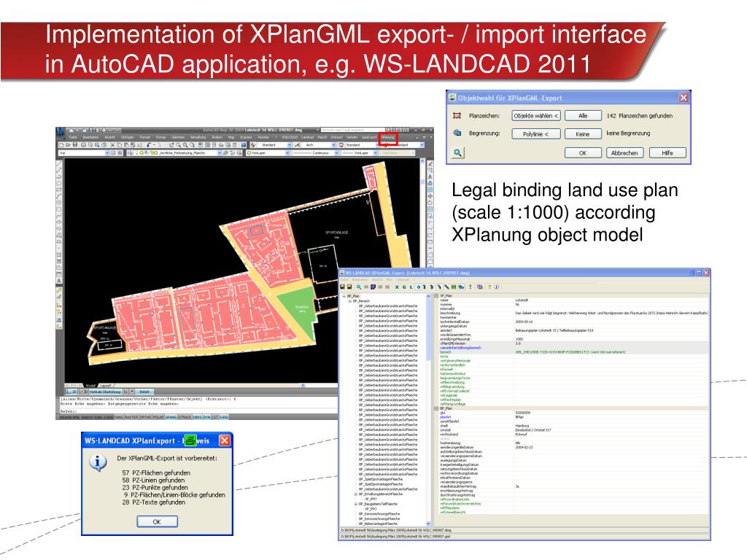The width and height of the screenshot is (747, 560).
Task: Click 'Abbrechen' in the Objektwahl dialog
Action: 624,153
